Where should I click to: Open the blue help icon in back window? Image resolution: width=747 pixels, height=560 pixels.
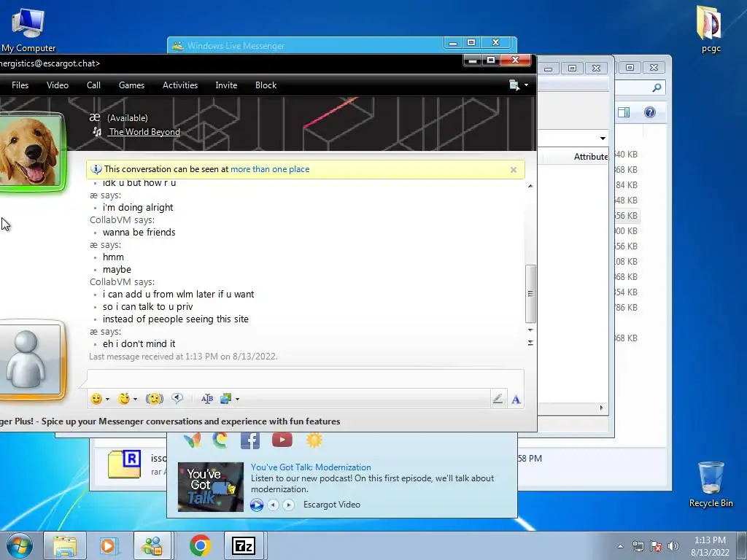[650, 112]
